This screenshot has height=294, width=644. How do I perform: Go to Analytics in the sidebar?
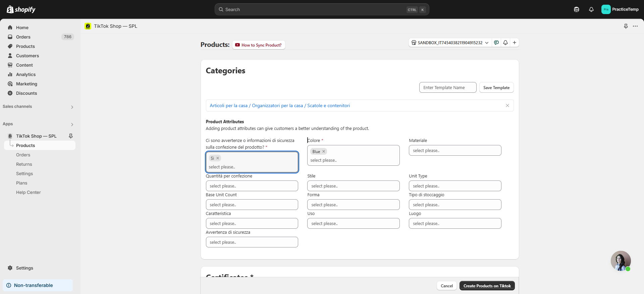[x=26, y=74]
